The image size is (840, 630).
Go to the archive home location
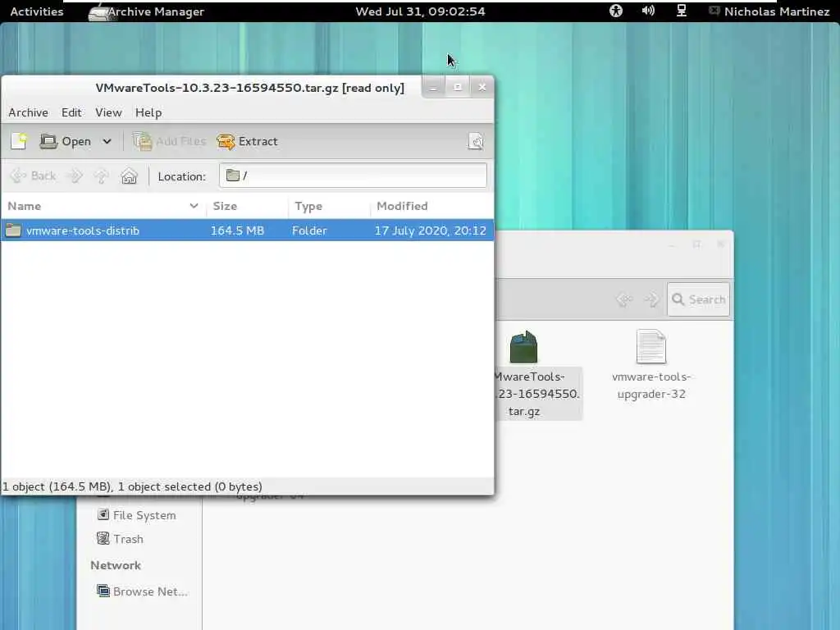(129, 176)
